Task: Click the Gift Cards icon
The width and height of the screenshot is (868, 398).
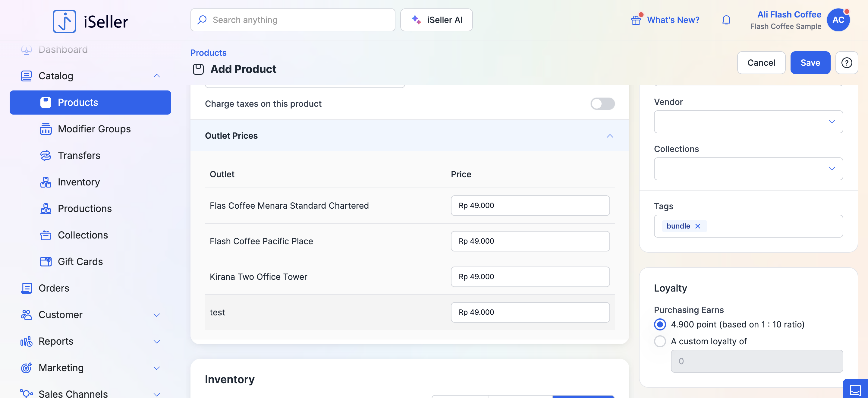Action: point(46,261)
